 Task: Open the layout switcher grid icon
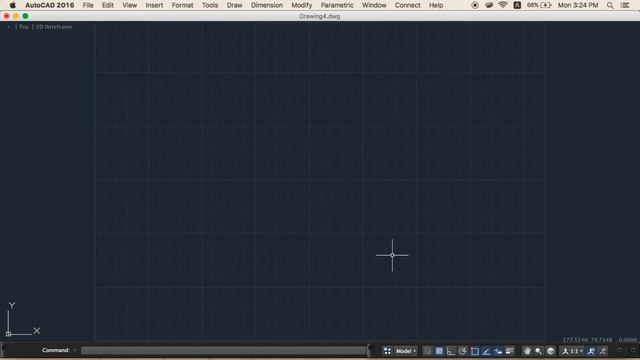point(387,351)
